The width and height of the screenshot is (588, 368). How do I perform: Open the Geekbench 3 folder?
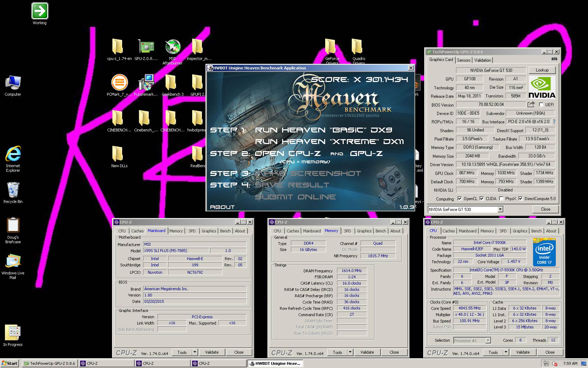(x=171, y=83)
